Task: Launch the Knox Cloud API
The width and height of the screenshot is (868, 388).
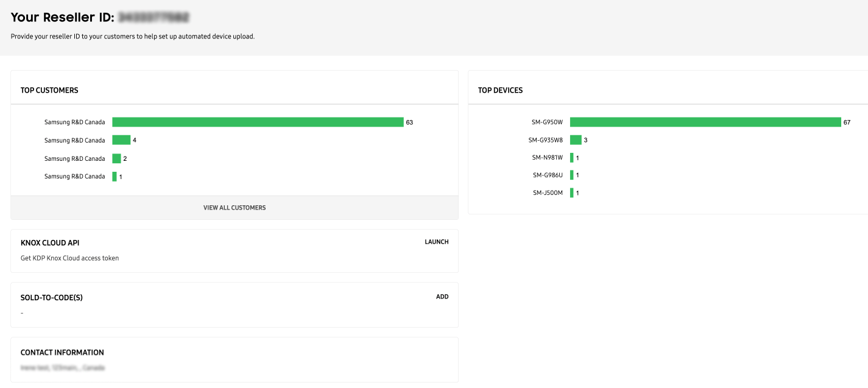Action: [436, 242]
